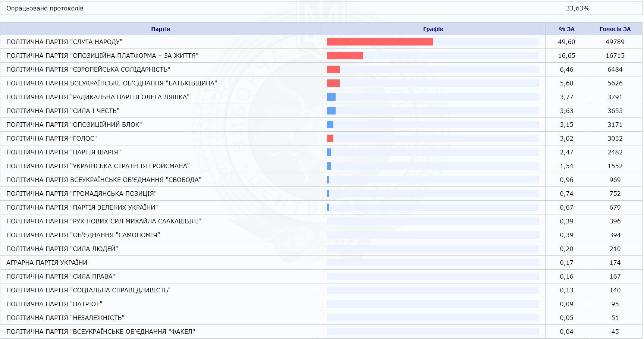Click the "ПАРТІЯ ШАРІЯ" party name
The width and height of the screenshot is (644, 339).
[x=63, y=152]
